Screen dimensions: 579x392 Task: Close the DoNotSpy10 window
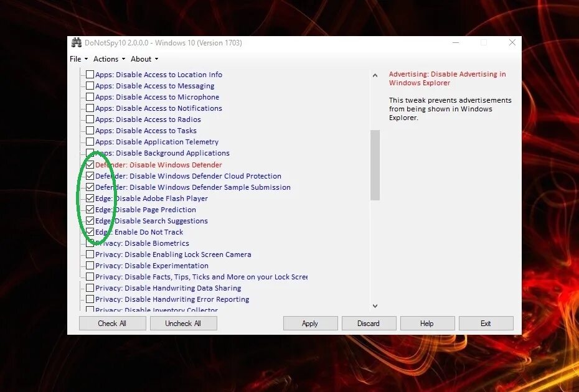tap(512, 42)
